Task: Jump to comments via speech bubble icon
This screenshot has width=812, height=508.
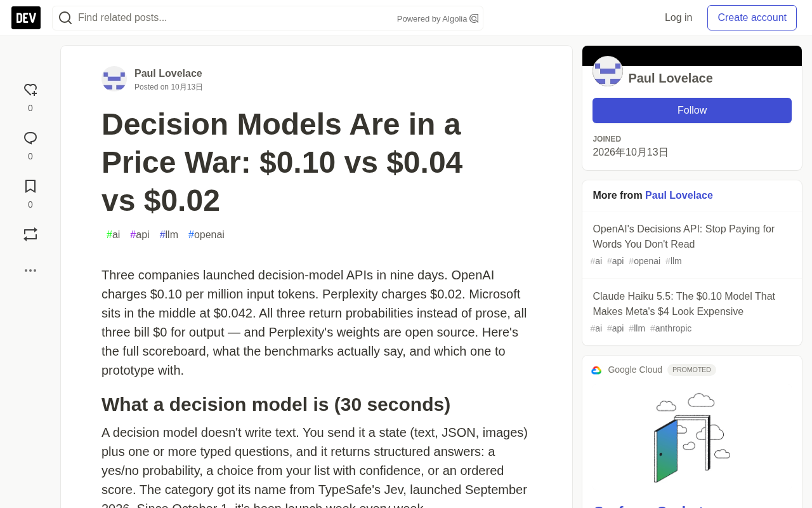Action: tap(30, 138)
